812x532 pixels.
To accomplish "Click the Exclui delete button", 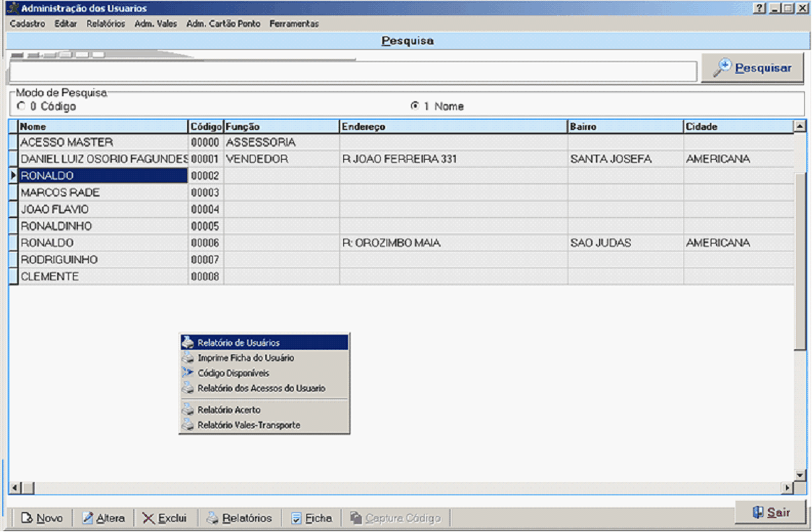I will point(165,518).
